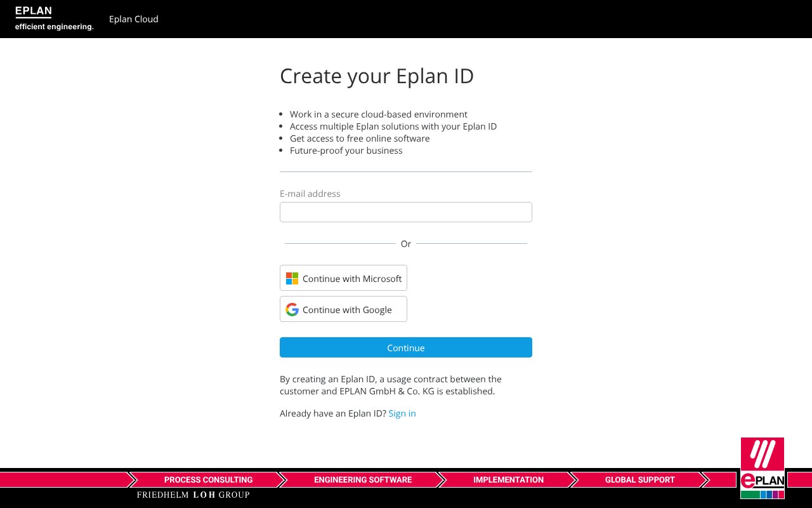
Task: Open the Sign in link
Action: pyautogui.click(x=402, y=413)
